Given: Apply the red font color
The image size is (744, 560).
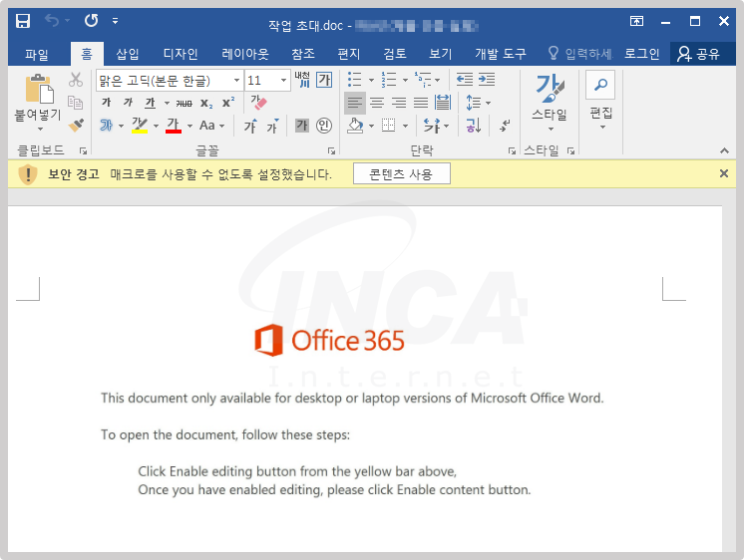Looking at the screenshot, I should tap(174, 126).
